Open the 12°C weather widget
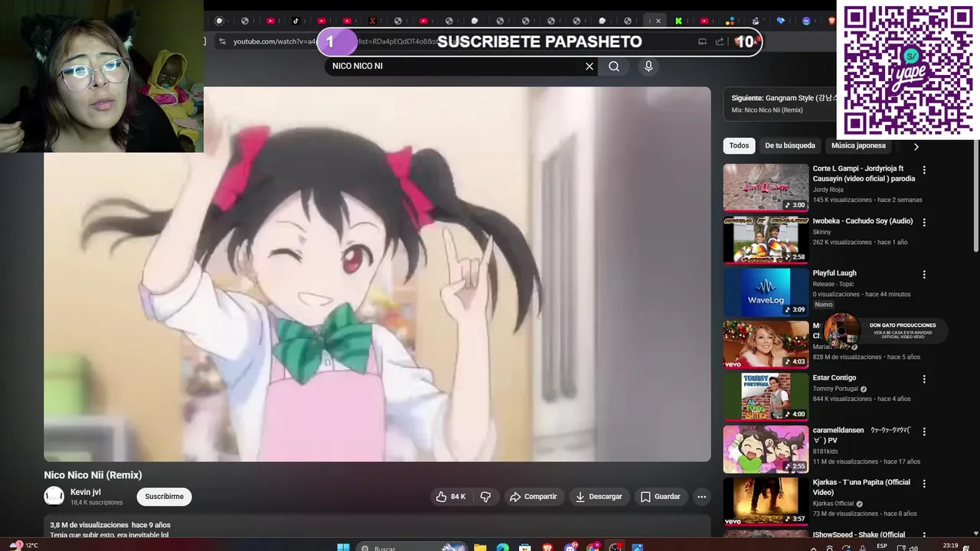Screen dimensions: 980x551 pos(23,546)
